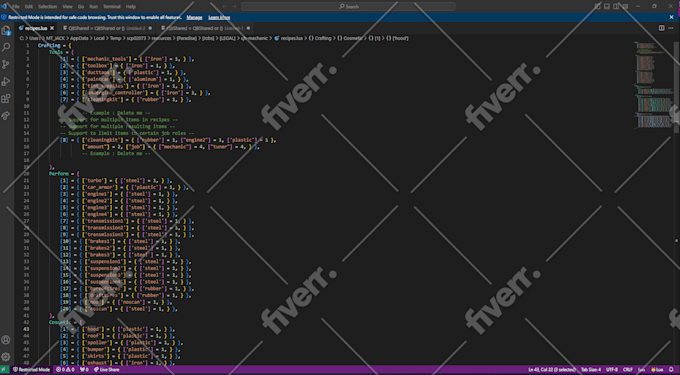The width and height of the screenshot is (680, 375).
Task: Switch to the Untitled-2 tab
Action: pyautogui.click(x=107, y=28)
